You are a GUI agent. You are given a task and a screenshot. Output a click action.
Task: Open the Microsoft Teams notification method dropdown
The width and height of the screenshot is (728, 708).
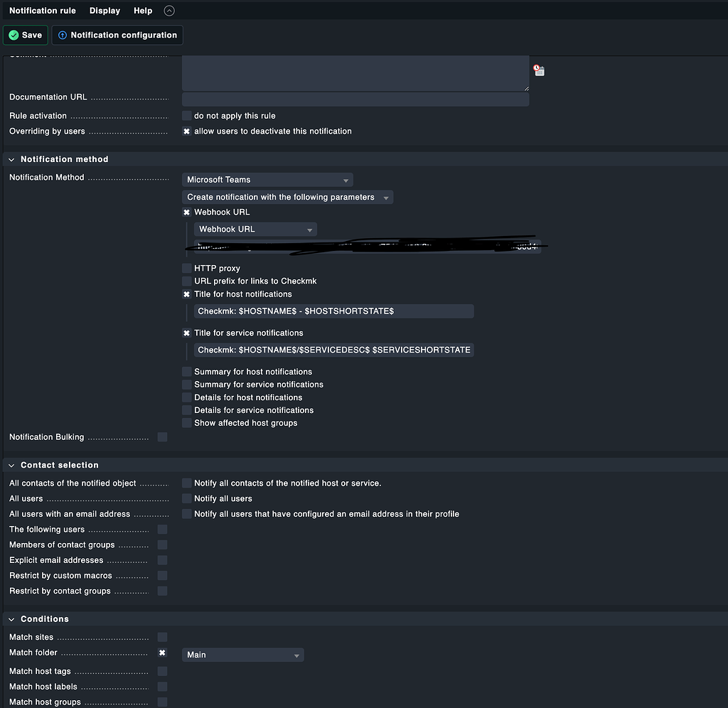pos(267,179)
